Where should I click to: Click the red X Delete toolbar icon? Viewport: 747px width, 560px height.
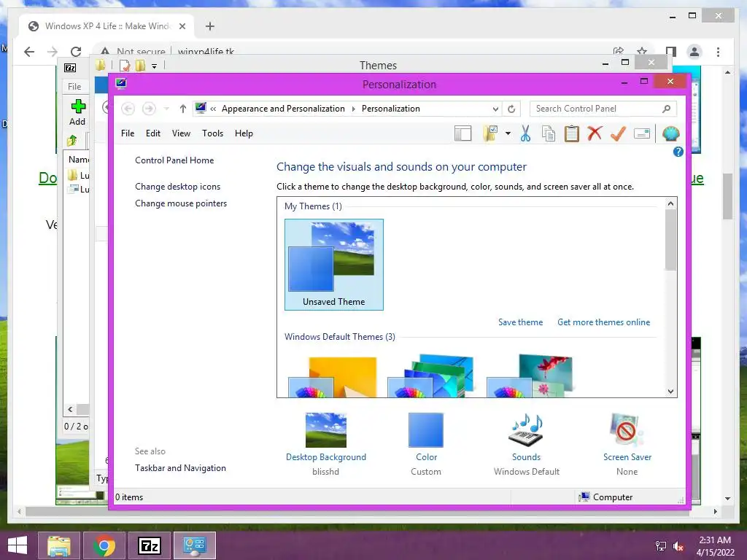595,133
